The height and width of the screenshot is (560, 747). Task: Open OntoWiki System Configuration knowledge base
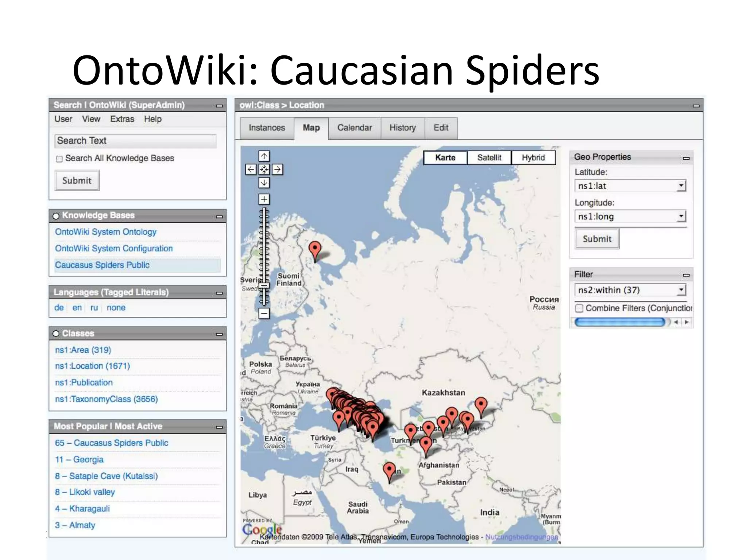click(114, 249)
